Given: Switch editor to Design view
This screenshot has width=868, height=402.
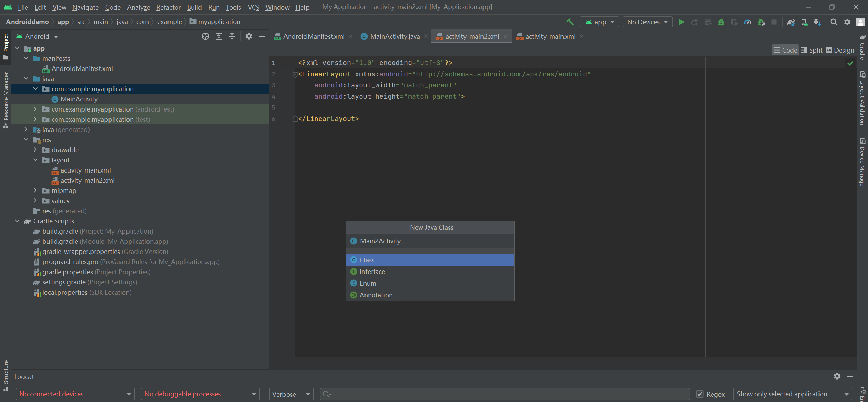Looking at the screenshot, I should 840,50.
